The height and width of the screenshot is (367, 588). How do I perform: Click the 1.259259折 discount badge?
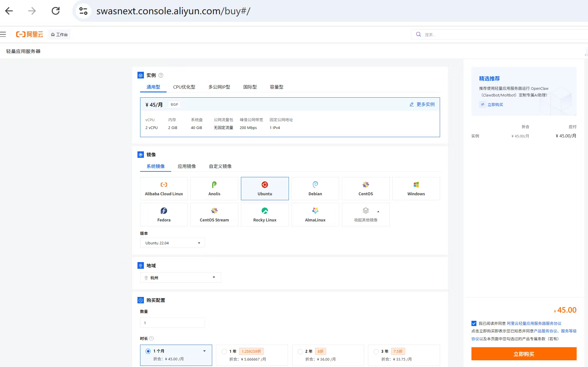click(x=251, y=351)
